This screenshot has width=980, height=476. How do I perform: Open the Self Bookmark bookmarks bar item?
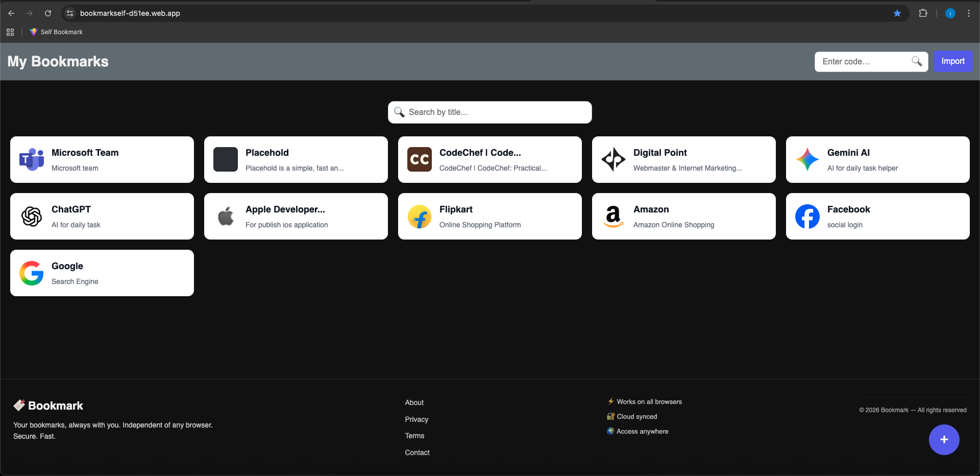pos(56,32)
